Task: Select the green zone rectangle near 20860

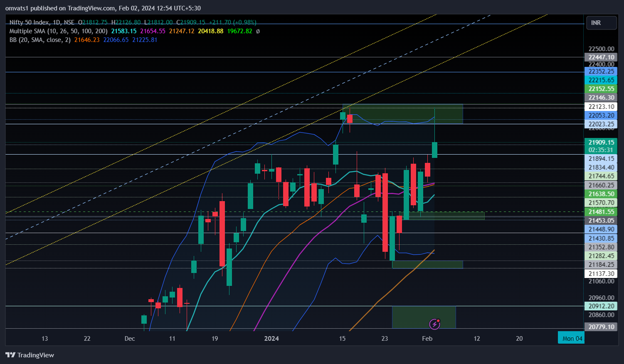Action: pos(424,317)
